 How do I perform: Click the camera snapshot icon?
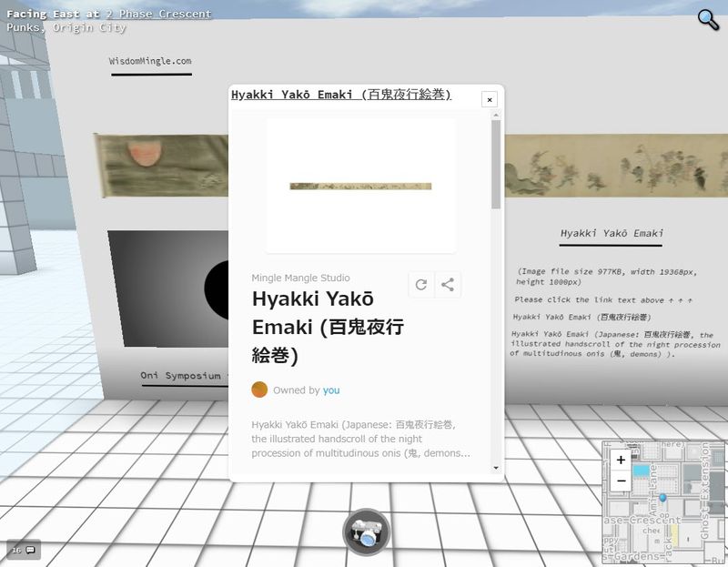(366, 532)
